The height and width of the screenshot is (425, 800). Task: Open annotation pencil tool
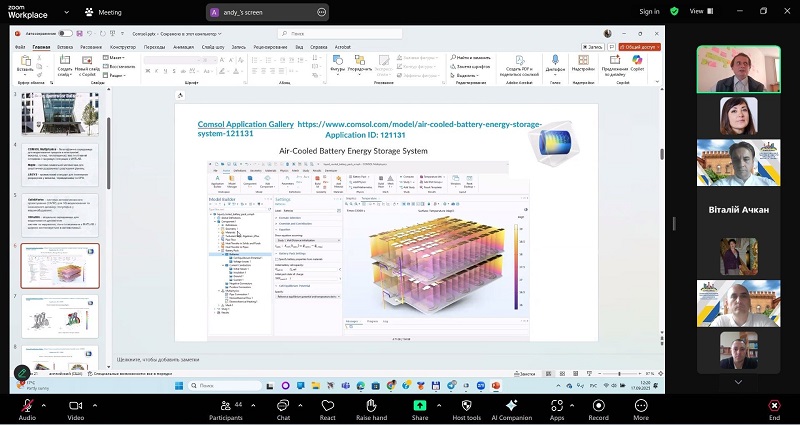point(22,373)
